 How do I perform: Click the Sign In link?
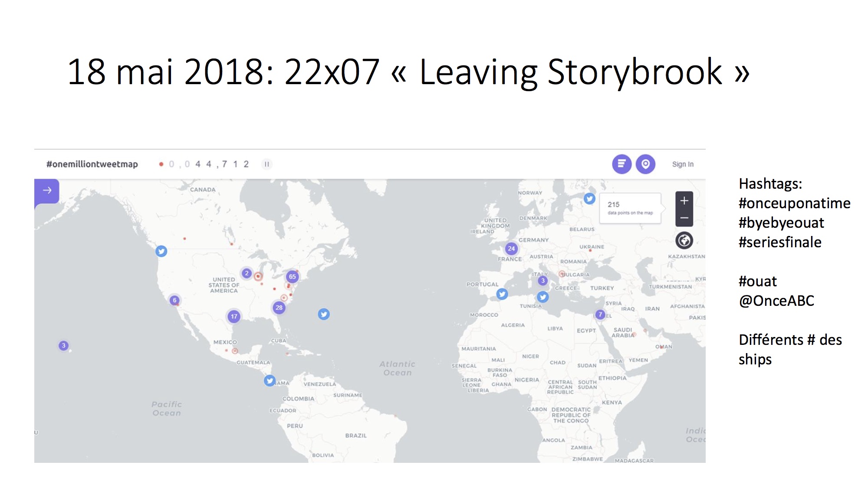(683, 164)
